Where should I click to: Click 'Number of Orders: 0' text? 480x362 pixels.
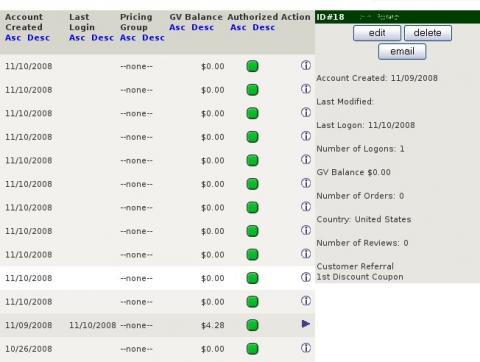pyautogui.click(x=360, y=196)
